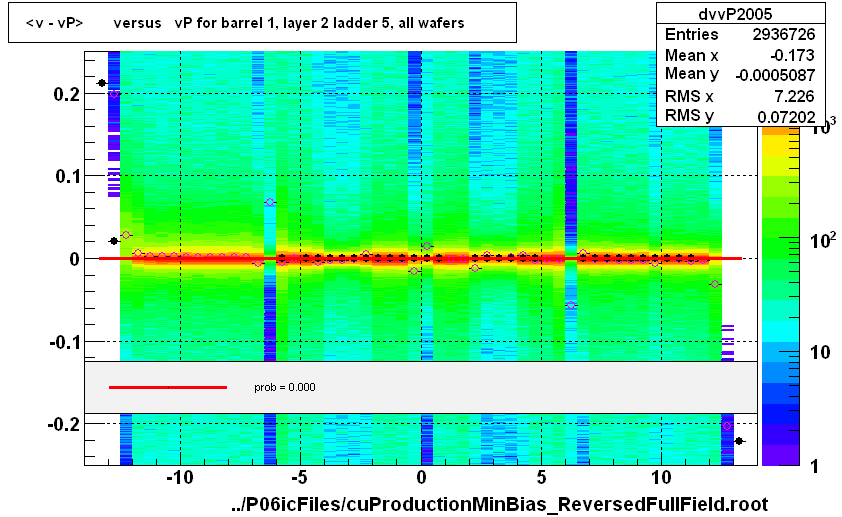Click x-axis label -5
This screenshot has height=517, width=842.
[x=300, y=477]
